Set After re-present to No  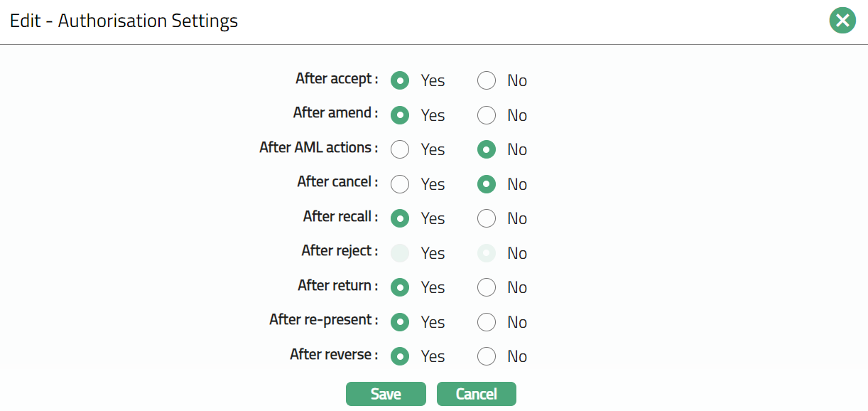[487, 322]
